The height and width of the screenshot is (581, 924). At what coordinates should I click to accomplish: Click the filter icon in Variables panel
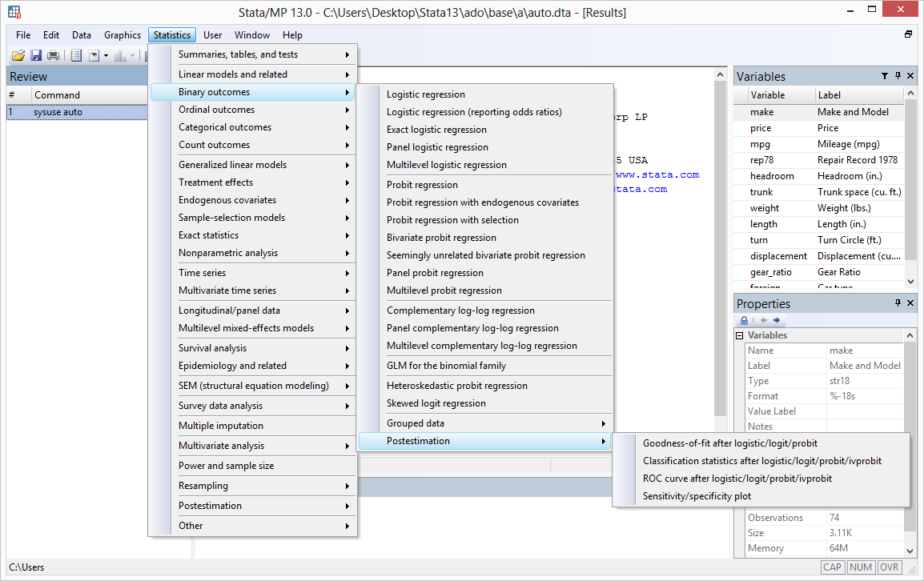click(885, 76)
